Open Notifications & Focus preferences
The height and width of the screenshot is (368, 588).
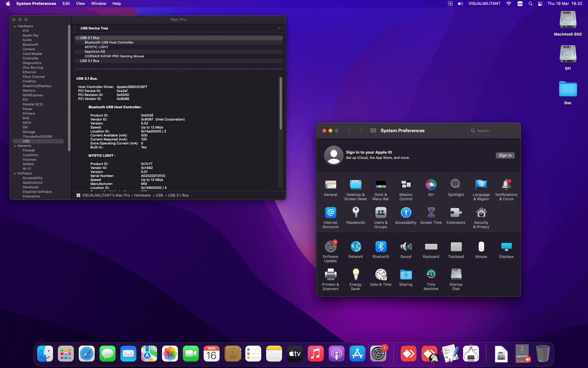(x=506, y=185)
